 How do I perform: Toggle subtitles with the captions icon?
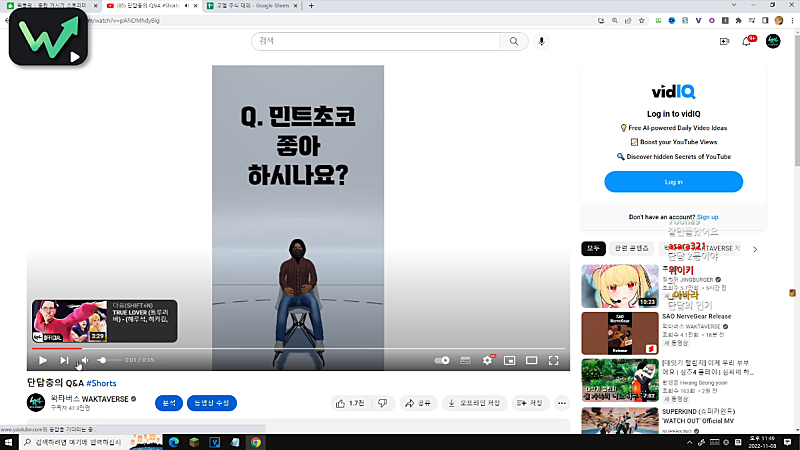(x=465, y=360)
